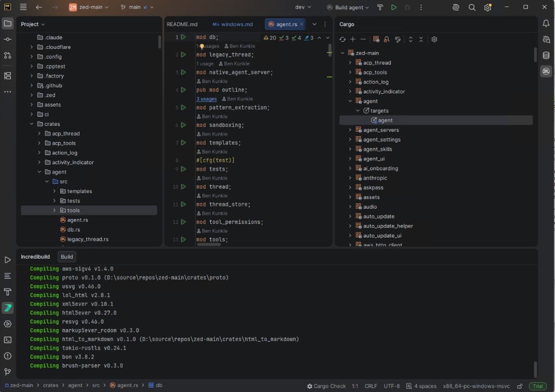Viewport: 555px width, 392px height.
Task: Open the Cargo tool window icon in right sidebar
Action: pos(546,71)
